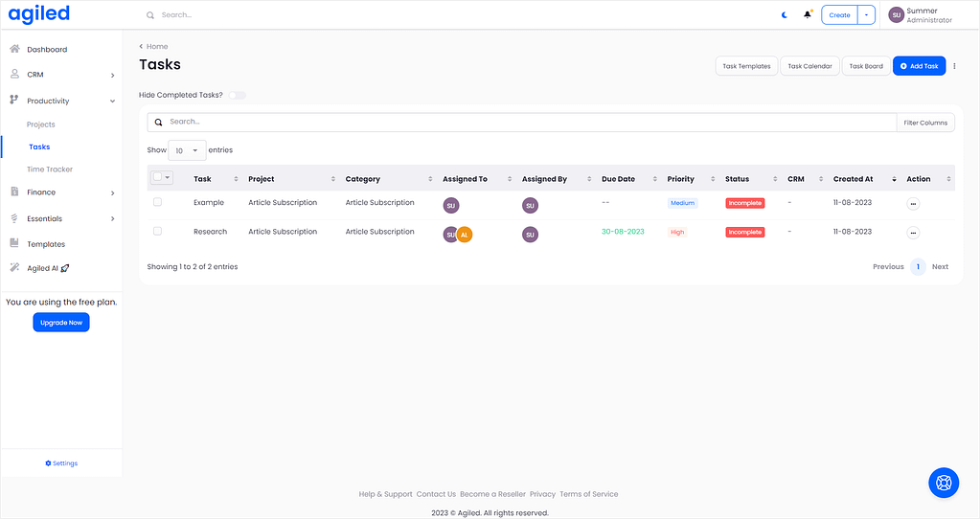980x519 pixels.
Task: Open action menu for Example task
Action: [913, 204]
